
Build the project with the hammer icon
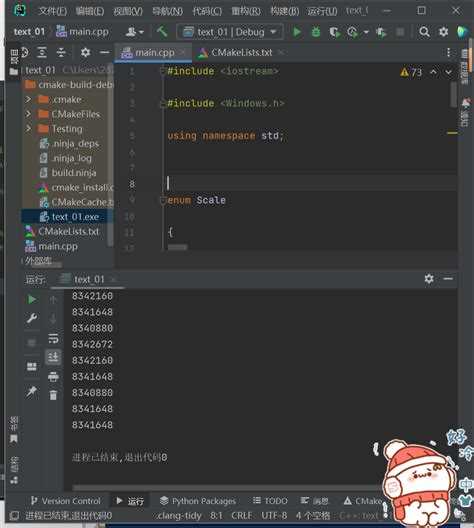click(162, 32)
